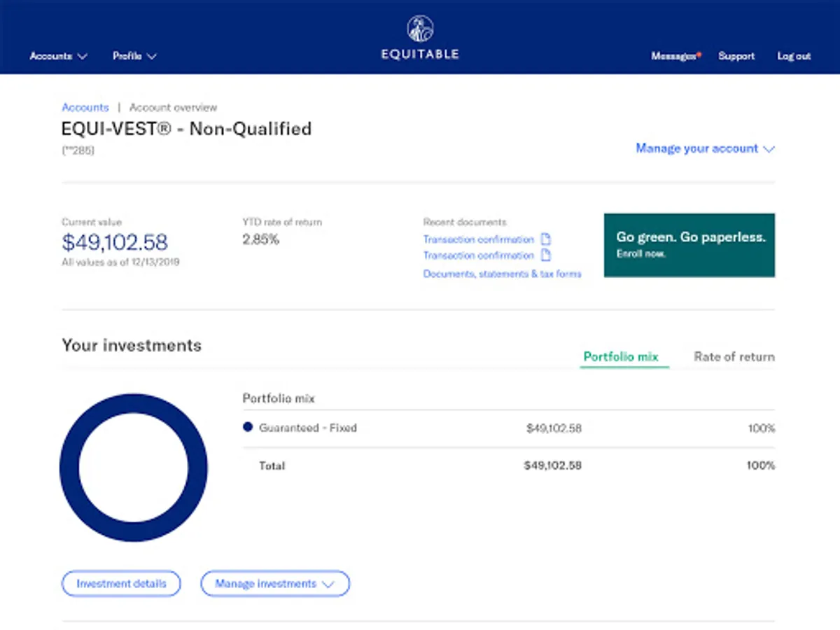Viewport: 840px width, 630px height.
Task: Click the Total row label
Action: (x=272, y=465)
